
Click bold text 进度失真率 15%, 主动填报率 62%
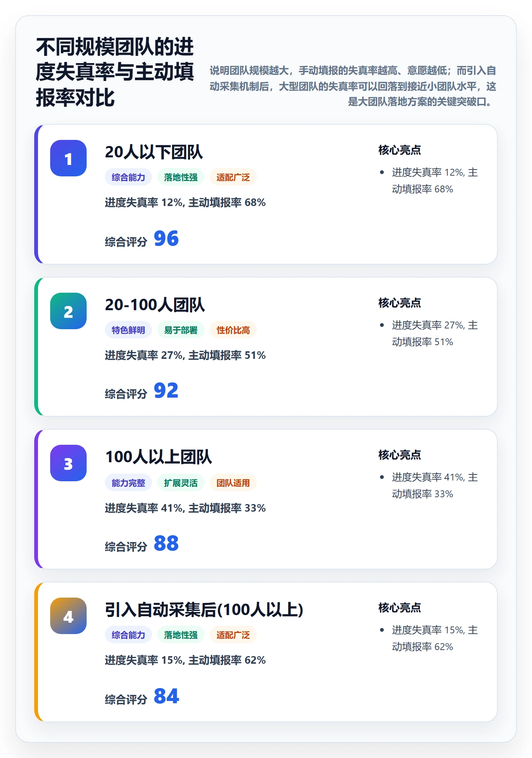185,660
